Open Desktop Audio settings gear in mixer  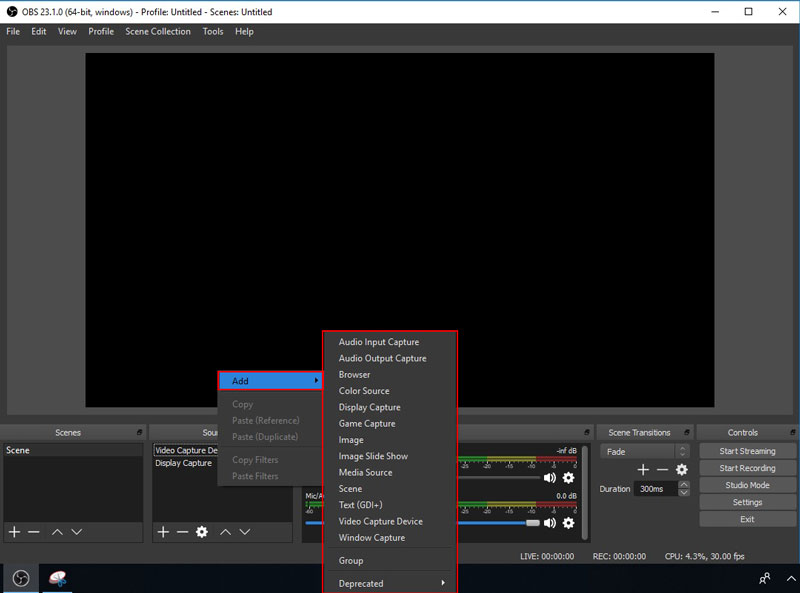(x=568, y=478)
